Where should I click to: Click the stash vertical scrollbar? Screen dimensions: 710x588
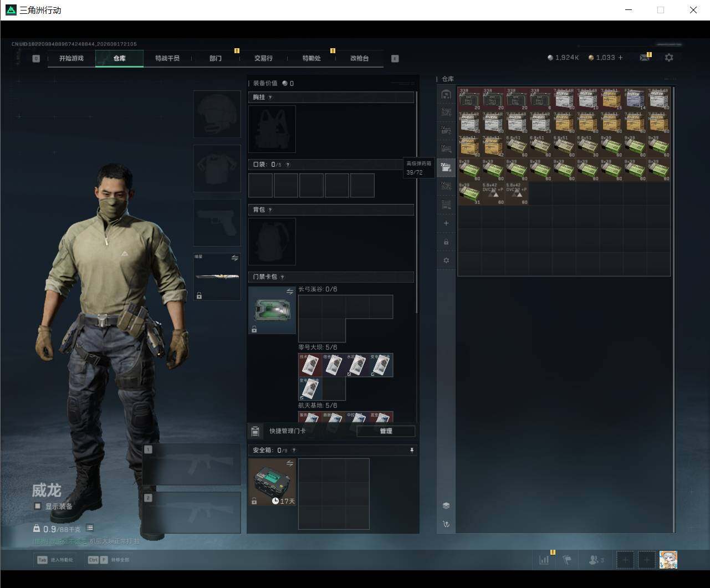click(674, 309)
